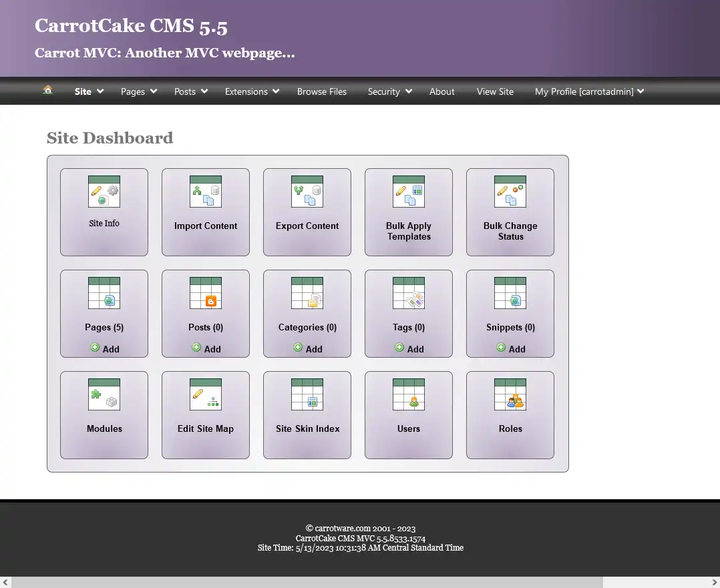Click the Export Content label
This screenshot has height=588, width=720.
307,226
